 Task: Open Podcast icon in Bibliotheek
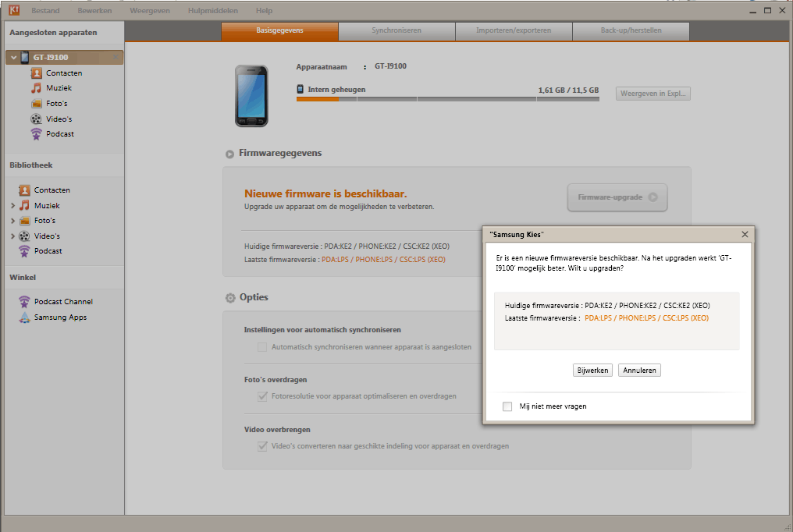pos(24,251)
